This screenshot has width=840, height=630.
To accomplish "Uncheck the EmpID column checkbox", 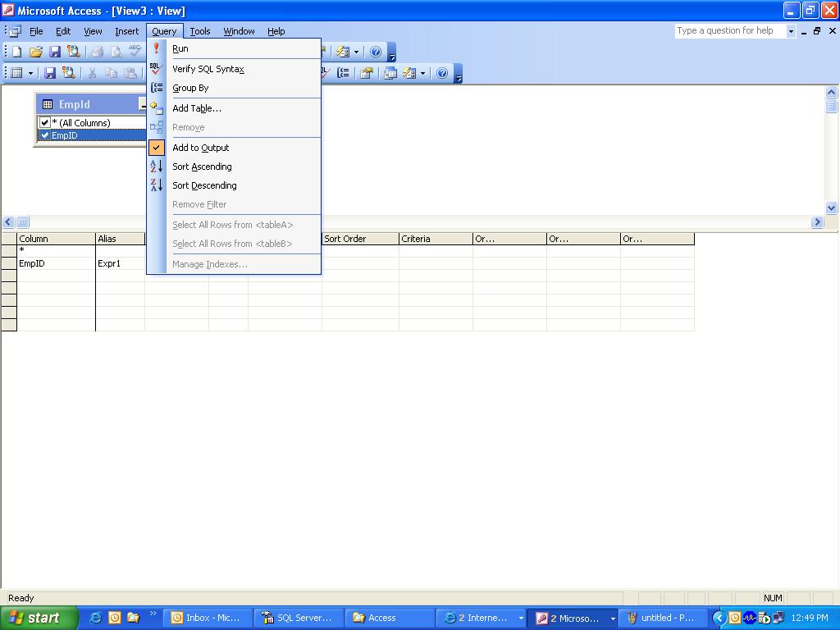I will click(x=45, y=135).
